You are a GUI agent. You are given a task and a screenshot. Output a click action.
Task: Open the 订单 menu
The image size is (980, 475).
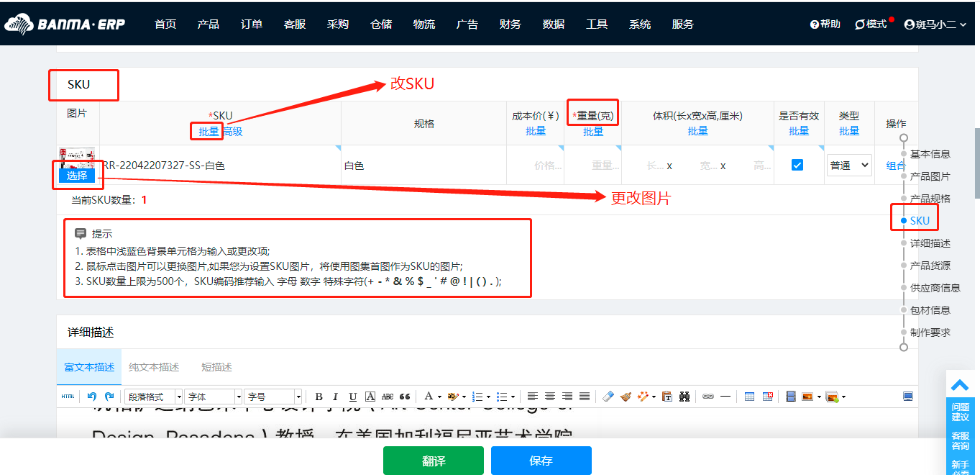coord(252,24)
